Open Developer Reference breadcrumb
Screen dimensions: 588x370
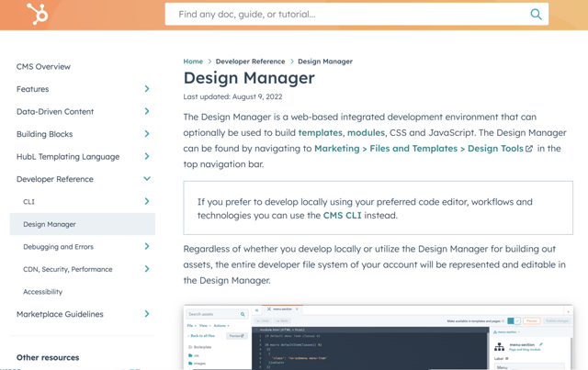tap(250, 62)
